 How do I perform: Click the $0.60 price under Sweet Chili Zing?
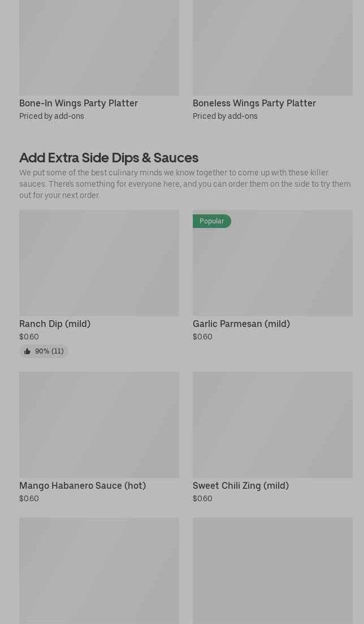click(202, 498)
